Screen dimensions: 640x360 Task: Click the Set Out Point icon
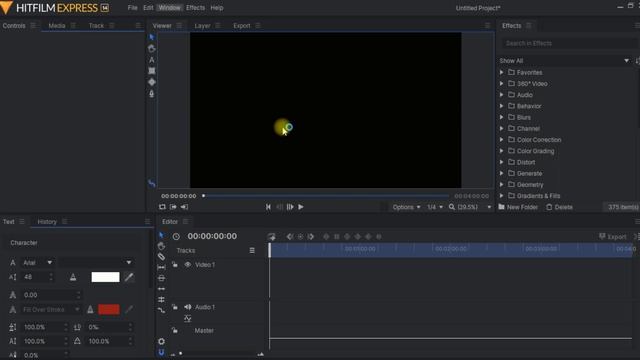point(184,207)
